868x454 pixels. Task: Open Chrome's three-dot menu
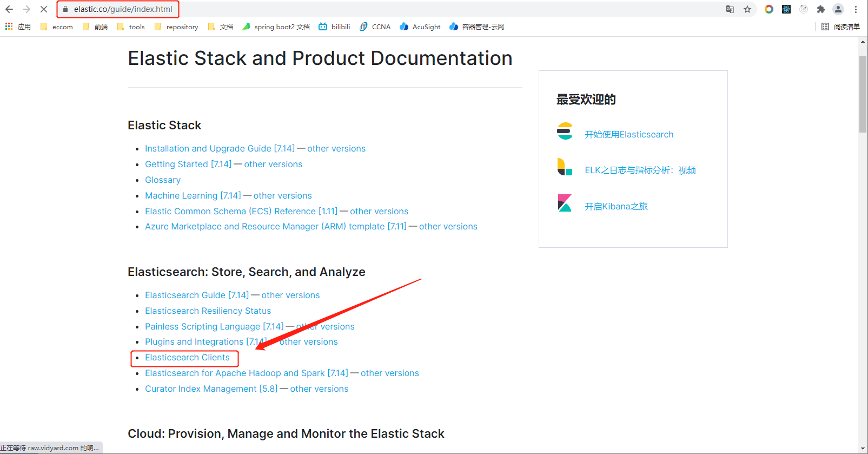pyautogui.click(x=856, y=9)
